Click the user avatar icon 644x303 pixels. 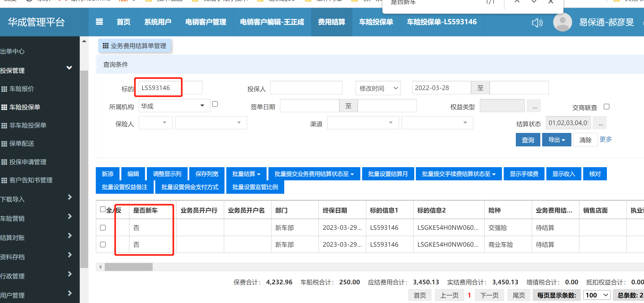tap(562, 22)
